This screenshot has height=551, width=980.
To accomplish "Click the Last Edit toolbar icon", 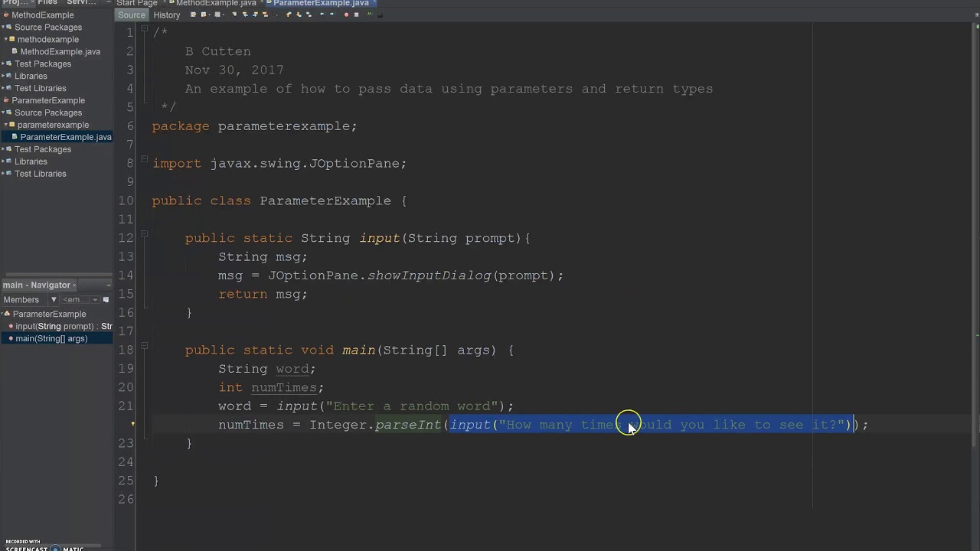I will pyautogui.click(x=193, y=15).
